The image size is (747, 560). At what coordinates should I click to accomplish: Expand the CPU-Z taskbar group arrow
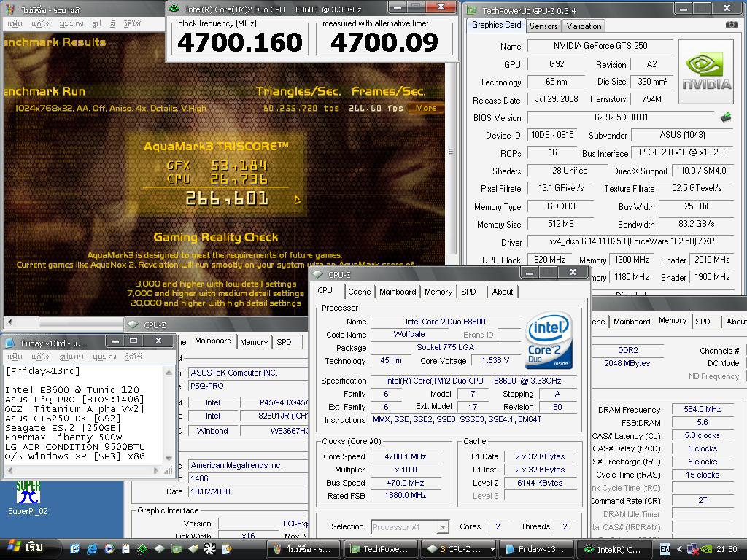point(492,549)
